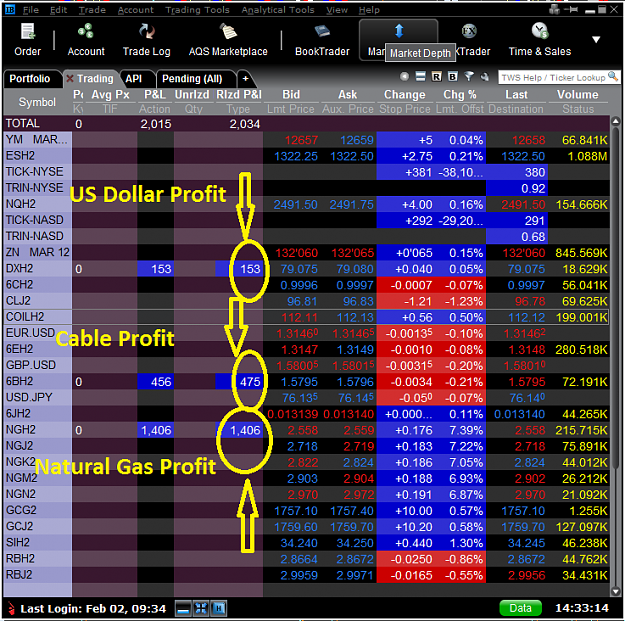Click COILH2 volume 199.001K
Viewport: 625px width, 621px height.
pyautogui.click(x=582, y=317)
